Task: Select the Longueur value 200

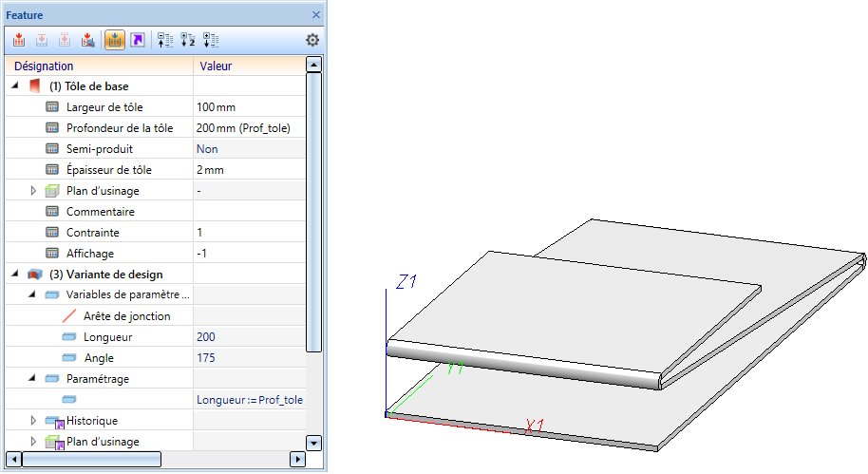Action: coord(206,336)
